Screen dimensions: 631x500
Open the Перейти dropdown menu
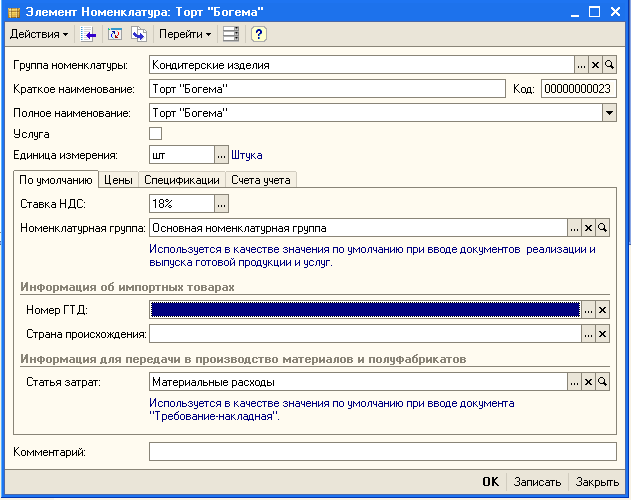tap(186, 34)
